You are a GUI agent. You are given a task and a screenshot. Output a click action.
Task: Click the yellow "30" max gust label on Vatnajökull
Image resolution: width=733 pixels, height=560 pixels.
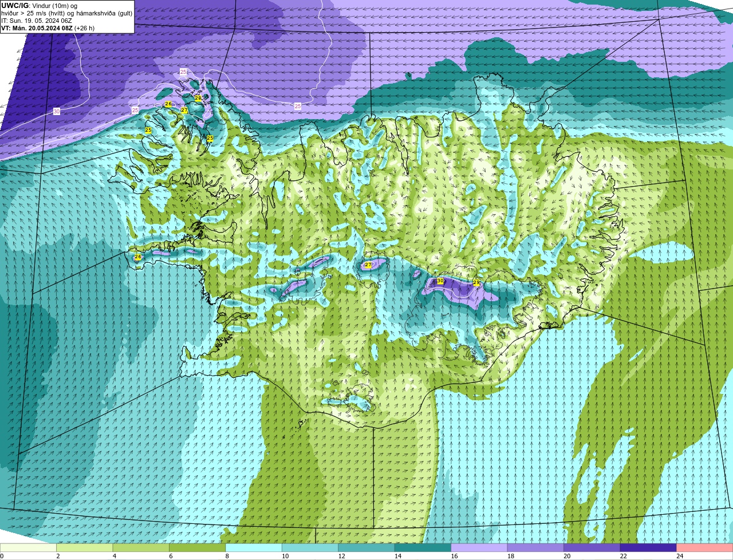[440, 281]
